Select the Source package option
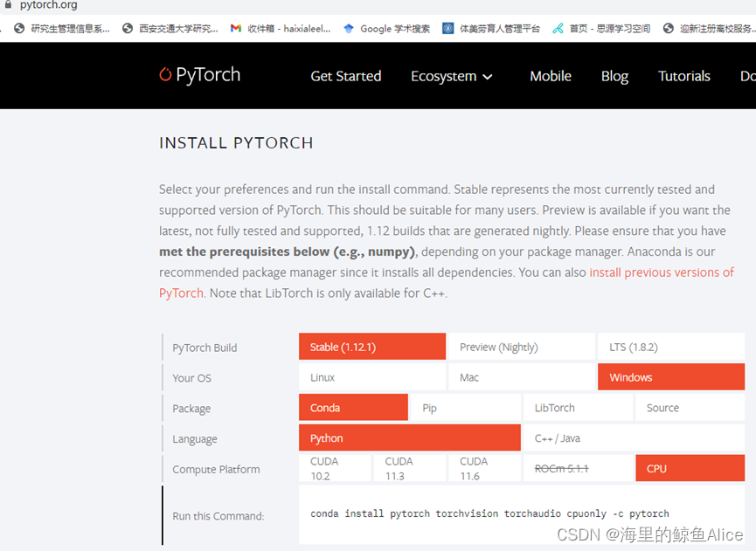Screen dimensions: 756x551 [x=690, y=407]
